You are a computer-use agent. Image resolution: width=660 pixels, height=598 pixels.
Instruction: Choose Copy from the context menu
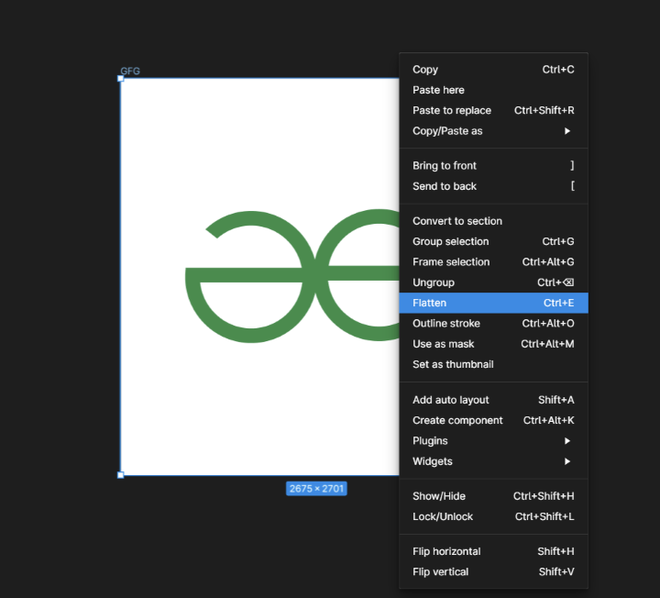tap(493, 69)
